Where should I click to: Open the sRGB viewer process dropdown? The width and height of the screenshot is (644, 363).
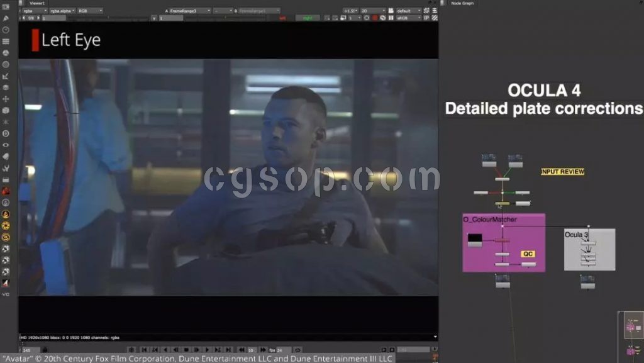(408, 18)
